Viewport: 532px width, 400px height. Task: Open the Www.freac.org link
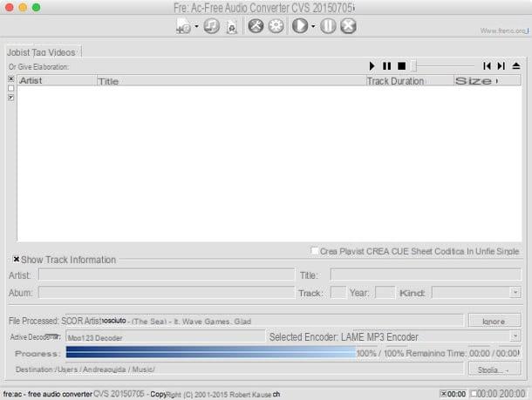(x=504, y=31)
